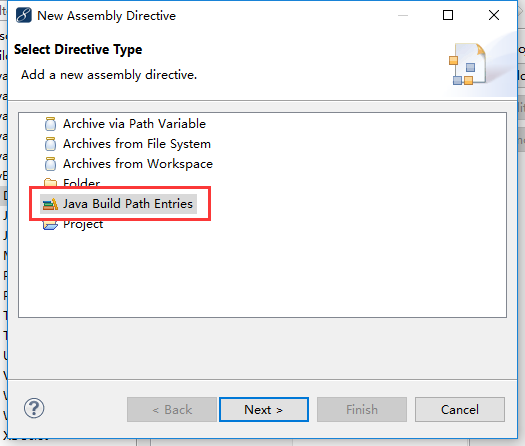Click the jar icon beside Archives from File System
Viewport: 525px width, 446px height.
coord(50,144)
